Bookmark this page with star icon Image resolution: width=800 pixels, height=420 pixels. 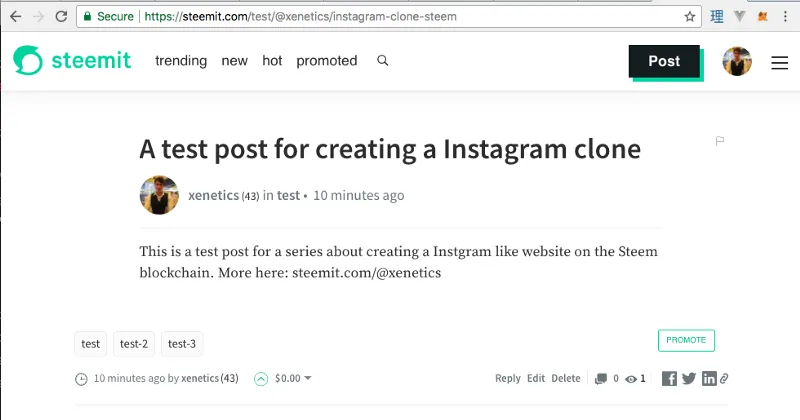[x=689, y=17]
